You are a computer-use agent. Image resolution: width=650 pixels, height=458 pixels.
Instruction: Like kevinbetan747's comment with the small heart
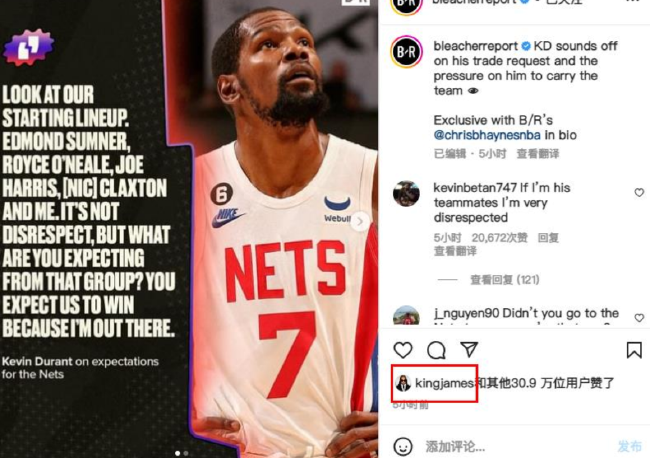[639, 192]
